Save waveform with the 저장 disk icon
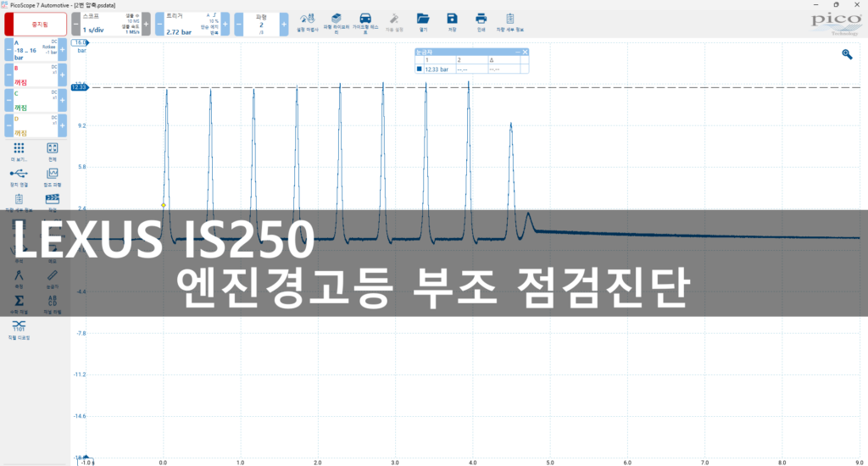 tap(452, 20)
